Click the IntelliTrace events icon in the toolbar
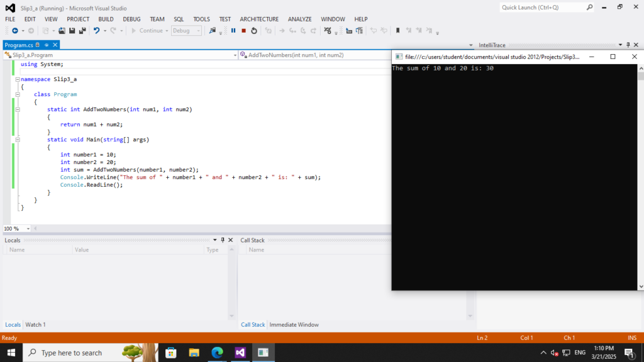Image resolution: width=644 pixels, height=362 pixels. coord(327,31)
